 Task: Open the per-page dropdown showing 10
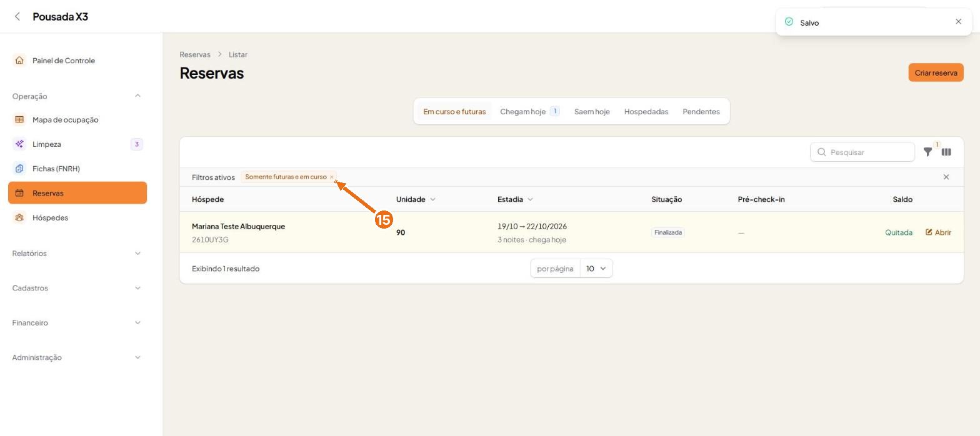click(596, 269)
